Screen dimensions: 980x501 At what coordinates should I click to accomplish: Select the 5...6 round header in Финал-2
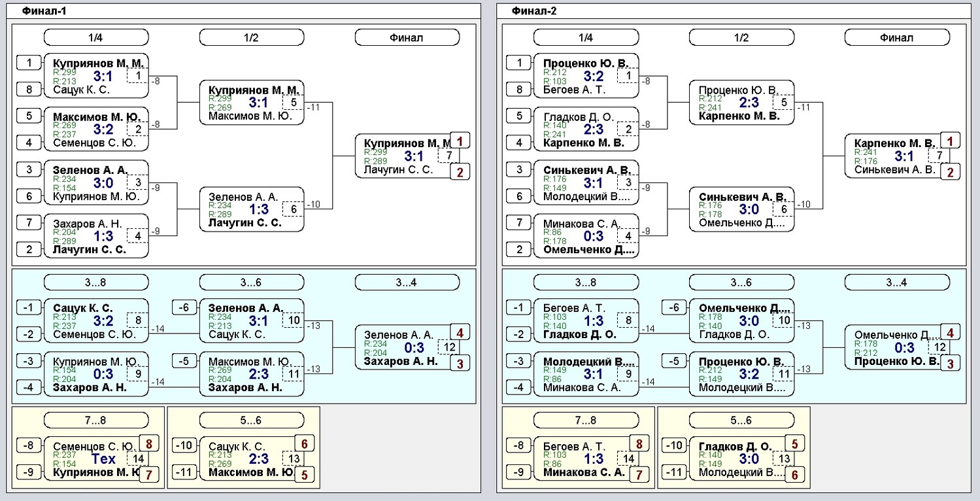742,420
